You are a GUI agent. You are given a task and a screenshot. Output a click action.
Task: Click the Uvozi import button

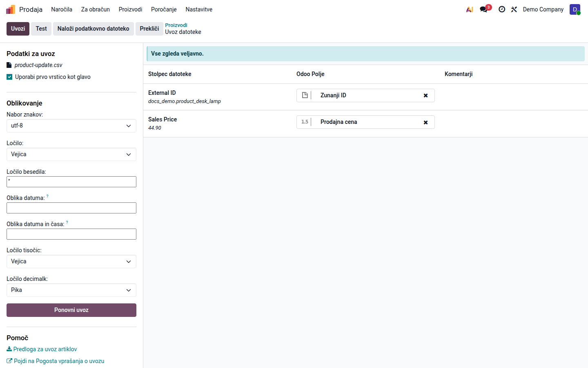click(x=18, y=29)
